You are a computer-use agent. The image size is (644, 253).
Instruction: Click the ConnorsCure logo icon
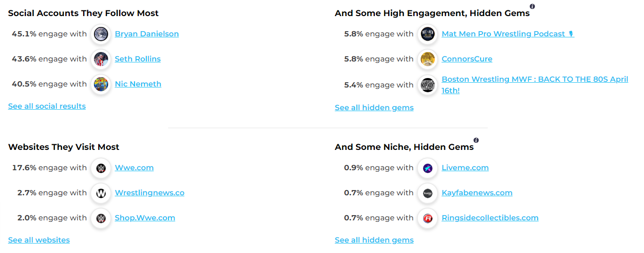427,59
